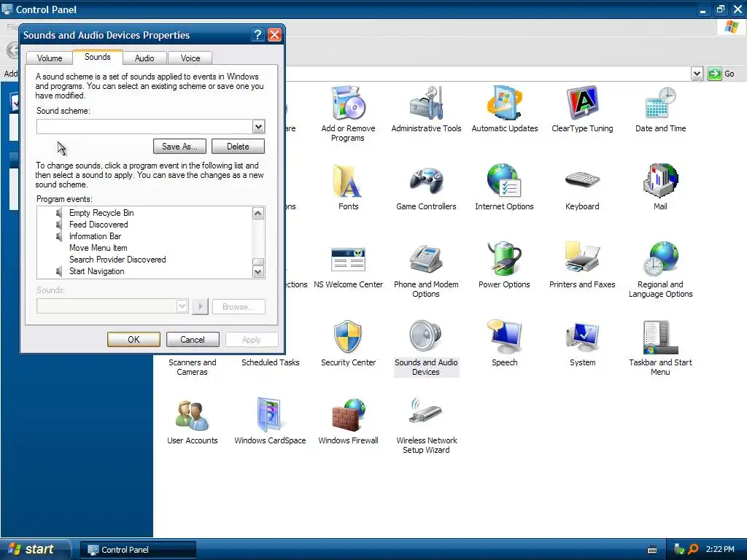Open Phone and Modem Options icon
The width and height of the screenshot is (747, 560).
(426, 260)
